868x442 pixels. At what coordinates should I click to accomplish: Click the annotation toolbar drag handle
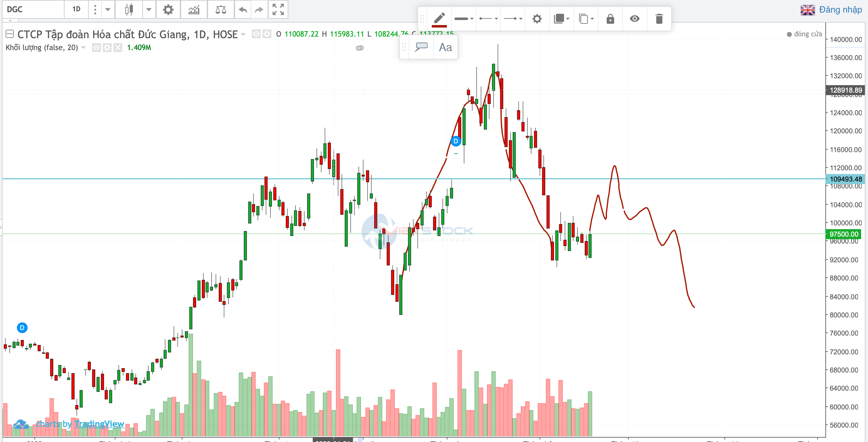[404, 47]
